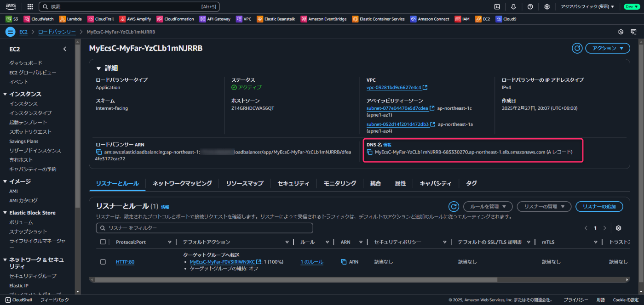Collapse the インスタンス sidebar group
This screenshot has width=644, height=305.
tap(5, 94)
